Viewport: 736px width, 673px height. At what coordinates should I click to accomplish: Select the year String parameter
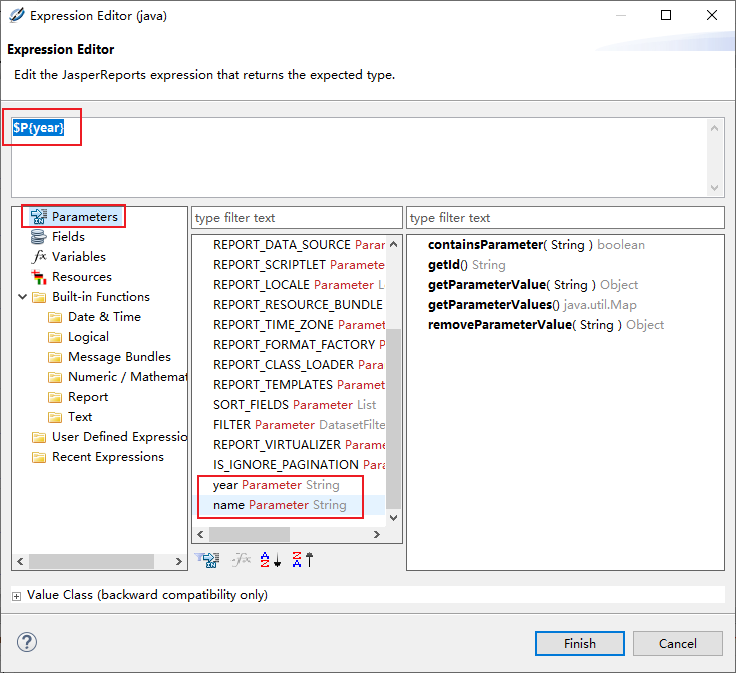[x=276, y=485]
